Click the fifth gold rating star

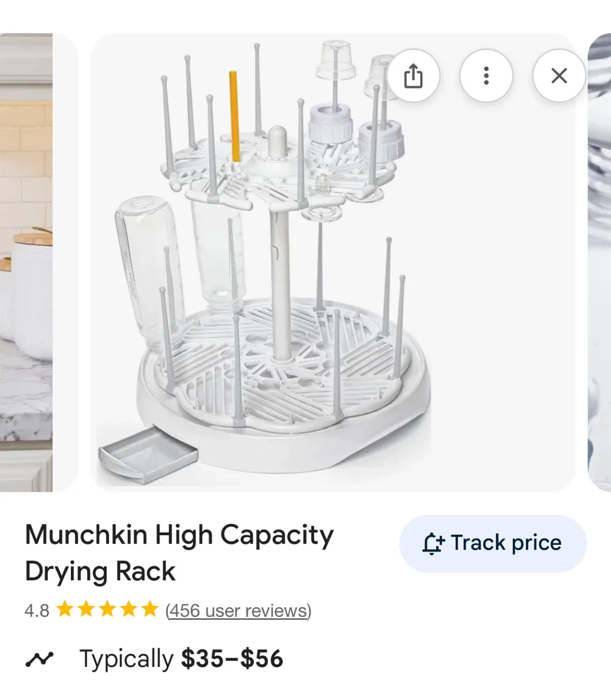[x=150, y=609]
